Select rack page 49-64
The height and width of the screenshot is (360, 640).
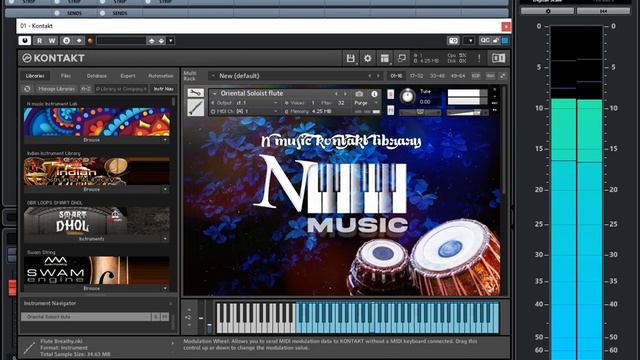pos(458,76)
